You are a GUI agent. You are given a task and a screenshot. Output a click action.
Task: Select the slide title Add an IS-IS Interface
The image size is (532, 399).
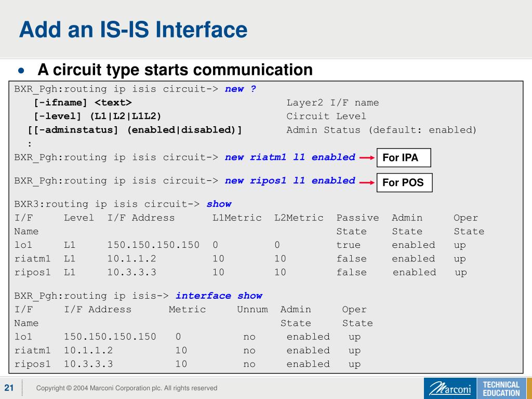point(134,30)
